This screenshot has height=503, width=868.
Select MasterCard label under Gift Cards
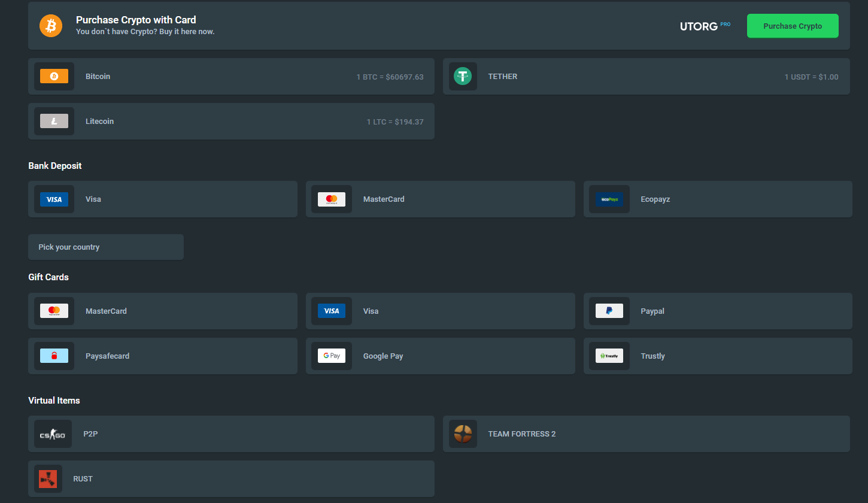point(106,311)
